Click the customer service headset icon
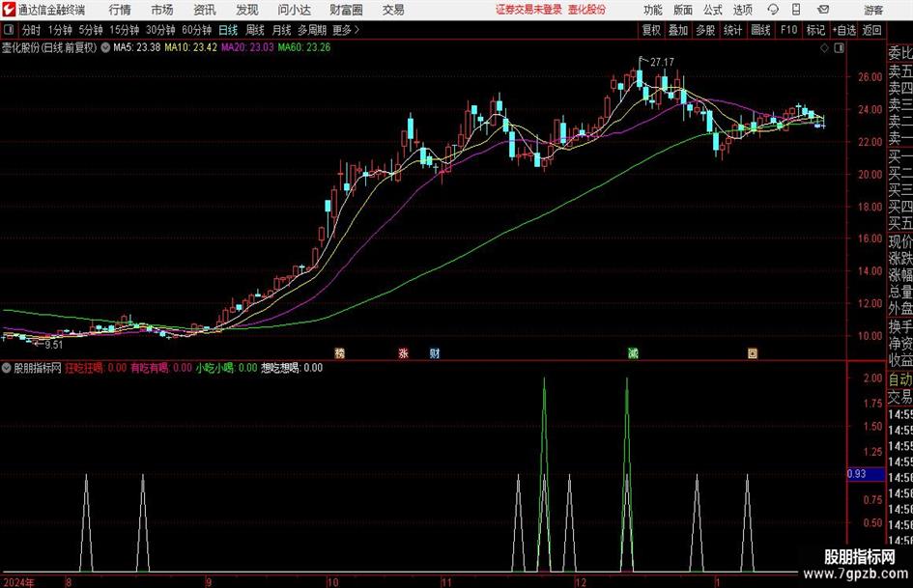 [773, 10]
